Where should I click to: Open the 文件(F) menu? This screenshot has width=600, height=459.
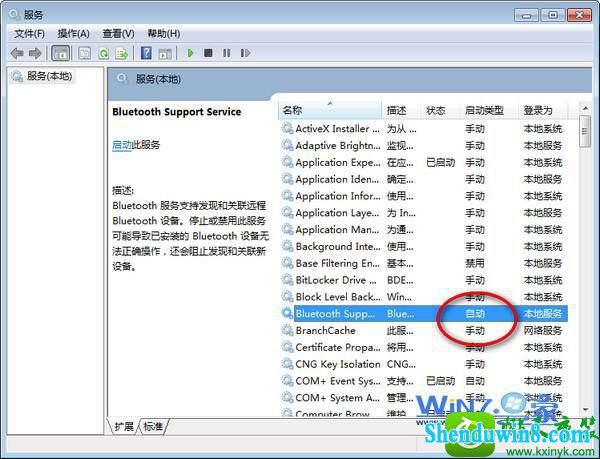(29, 34)
